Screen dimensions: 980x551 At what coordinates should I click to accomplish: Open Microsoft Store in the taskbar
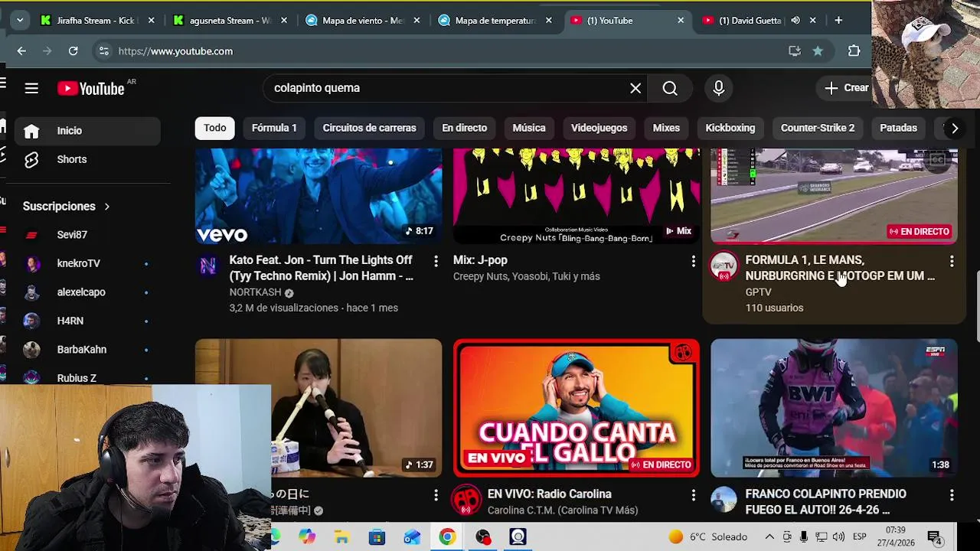click(x=377, y=537)
